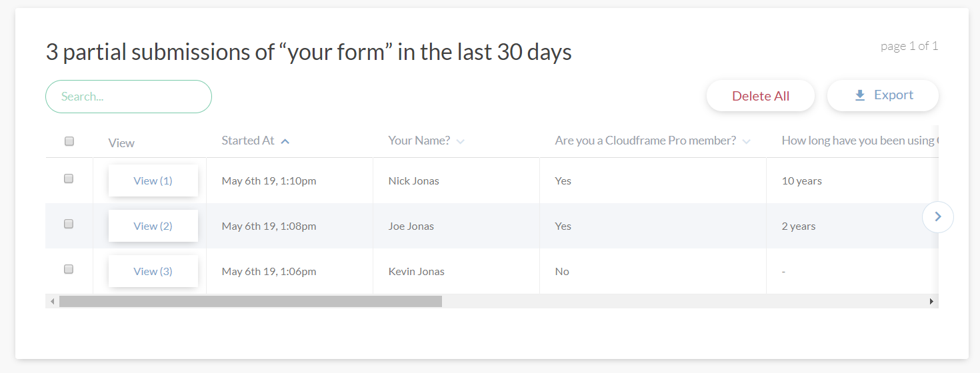Click the scrollbar right arrow
Viewport: 980px width, 373px height.
pyautogui.click(x=932, y=302)
